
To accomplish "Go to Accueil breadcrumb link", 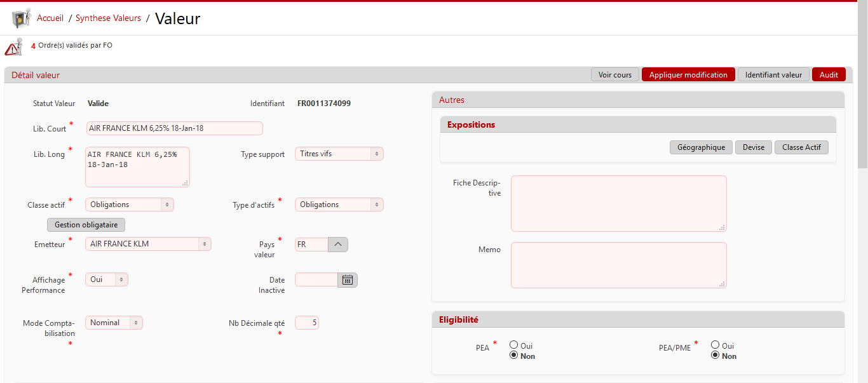I will [50, 18].
